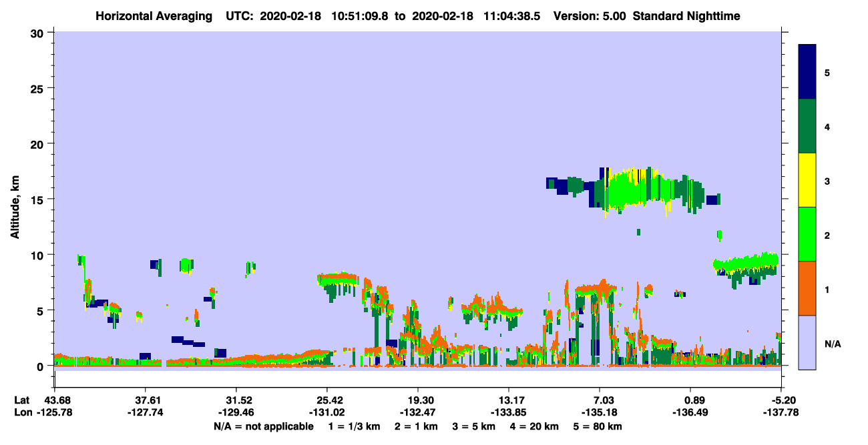868x445 pixels.
Task: Click the dark green color bar segment for 4
Action: pyautogui.click(x=807, y=126)
